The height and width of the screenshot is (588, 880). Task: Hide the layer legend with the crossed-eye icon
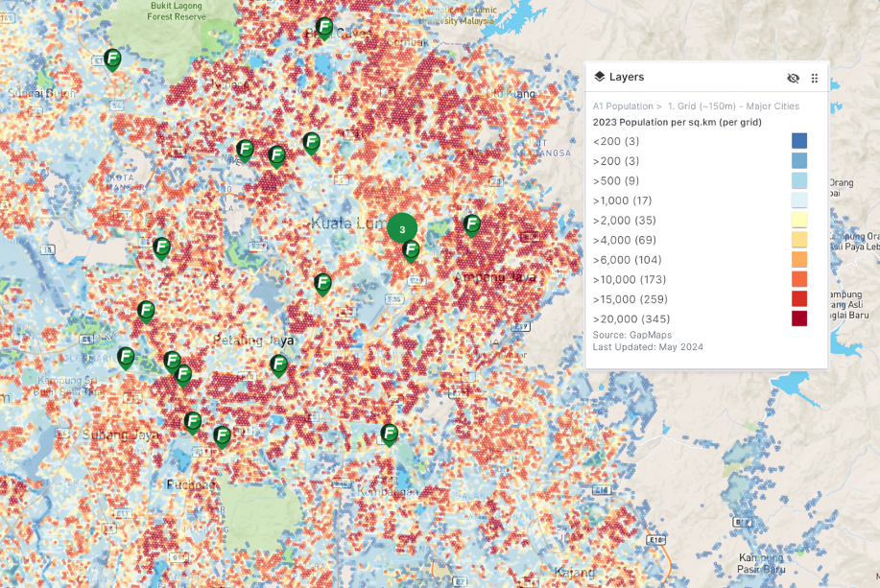click(793, 79)
